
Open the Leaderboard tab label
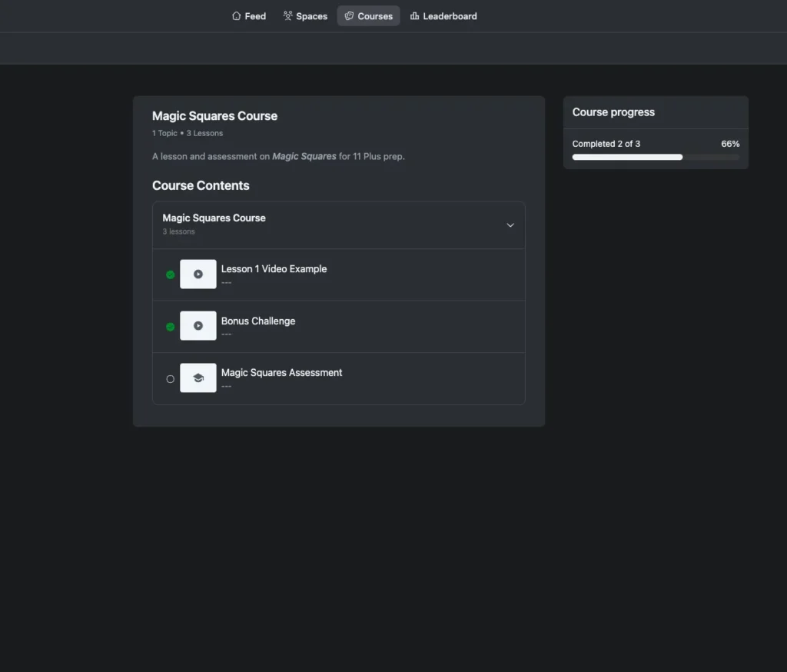pyautogui.click(x=450, y=16)
